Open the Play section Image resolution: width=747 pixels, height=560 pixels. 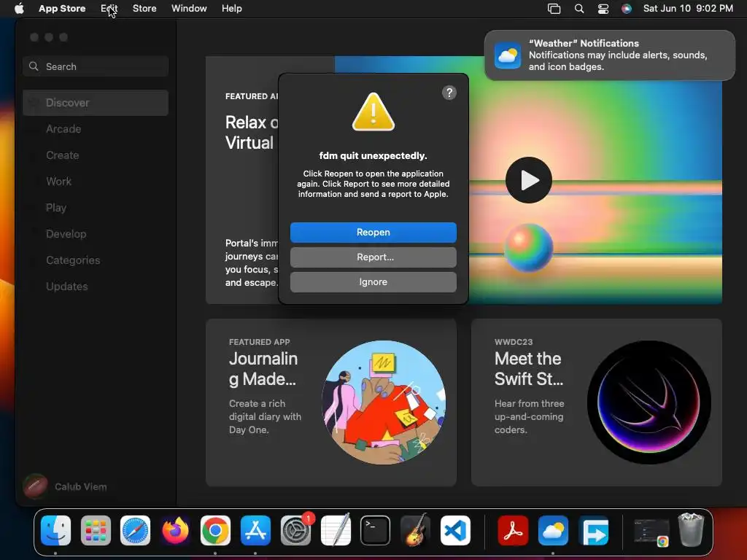[x=55, y=208]
